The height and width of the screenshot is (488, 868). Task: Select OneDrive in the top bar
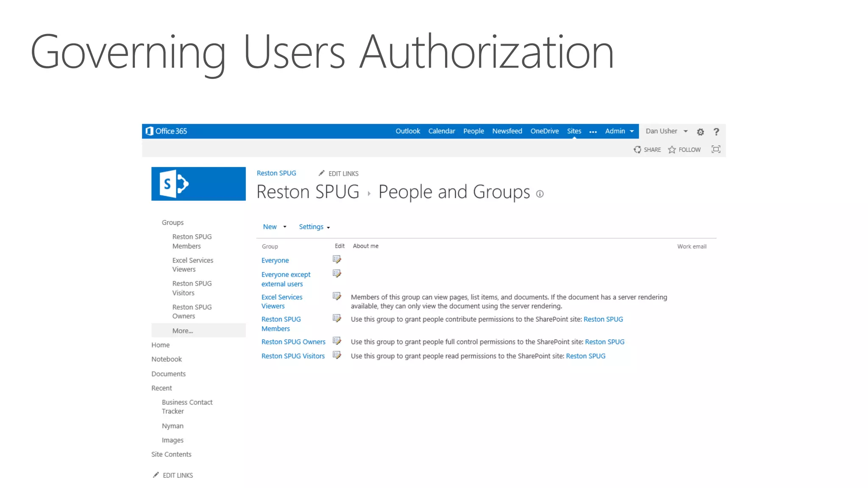tap(544, 131)
